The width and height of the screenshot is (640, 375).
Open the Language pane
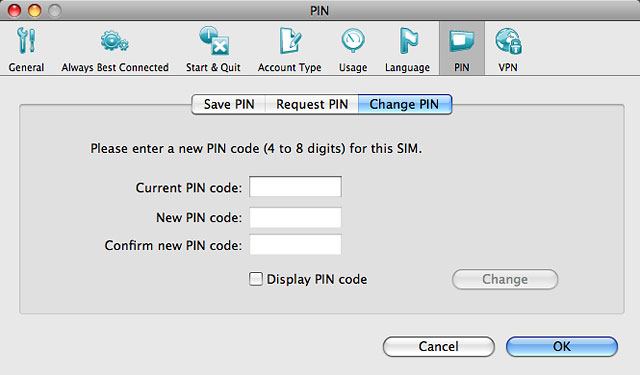407,50
